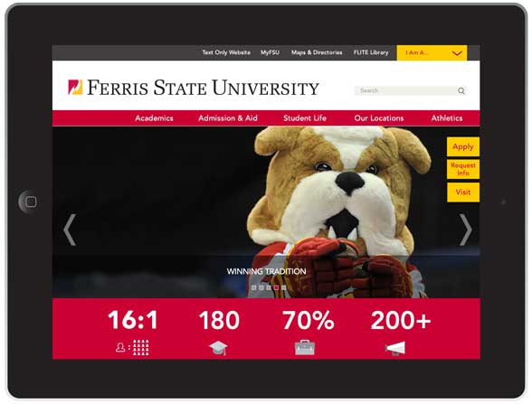Open the Academics navigation menu
Image resolution: width=532 pixels, height=404 pixels.
(154, 118)
